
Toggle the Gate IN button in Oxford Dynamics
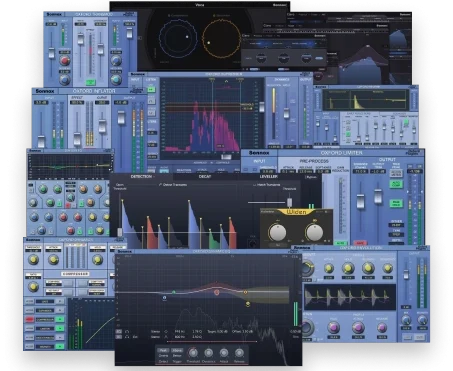coord(60,301)
